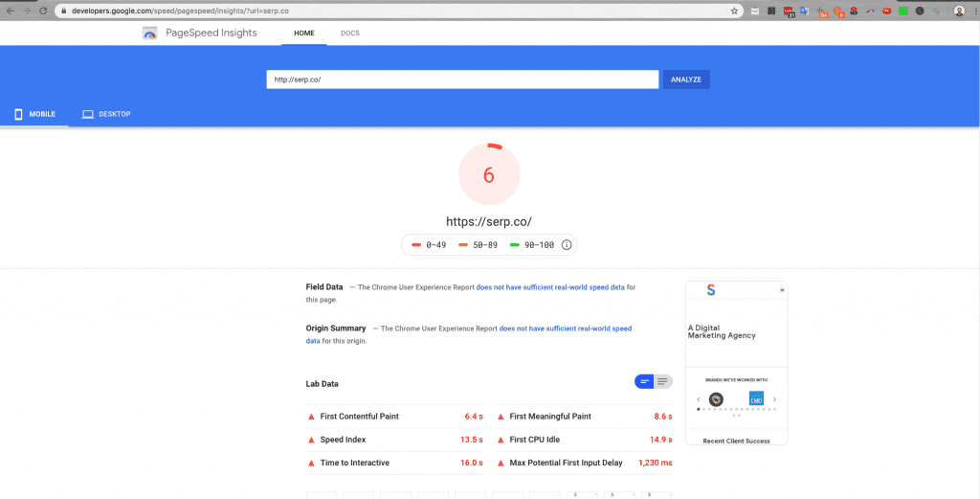Viewport: 980px width, 499px height.
Task: Open first 'does not have sufficient real-world speed data' link
Action: click(x=550, y=287)
